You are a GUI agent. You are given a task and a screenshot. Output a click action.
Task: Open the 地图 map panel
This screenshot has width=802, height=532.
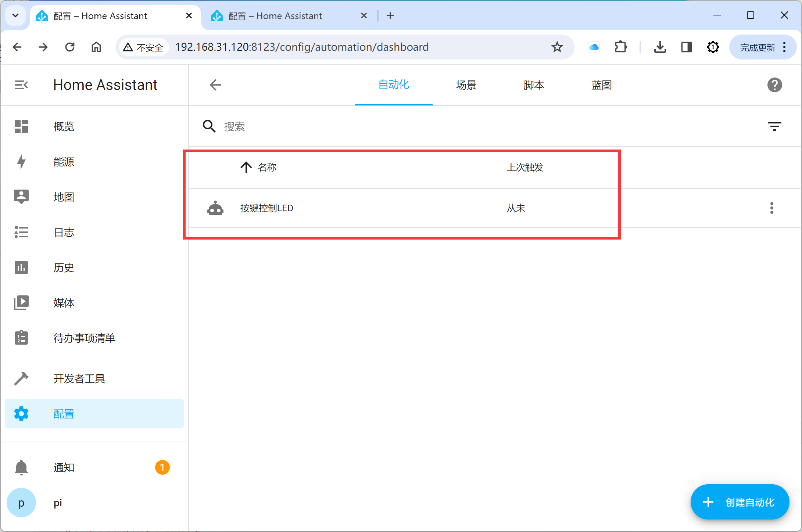(94, 197)
